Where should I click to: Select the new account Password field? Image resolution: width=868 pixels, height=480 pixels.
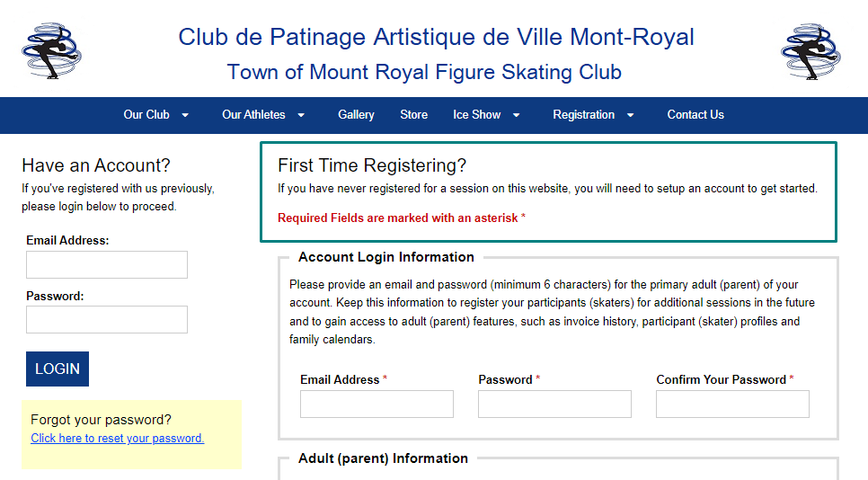[x=554, y=404]
